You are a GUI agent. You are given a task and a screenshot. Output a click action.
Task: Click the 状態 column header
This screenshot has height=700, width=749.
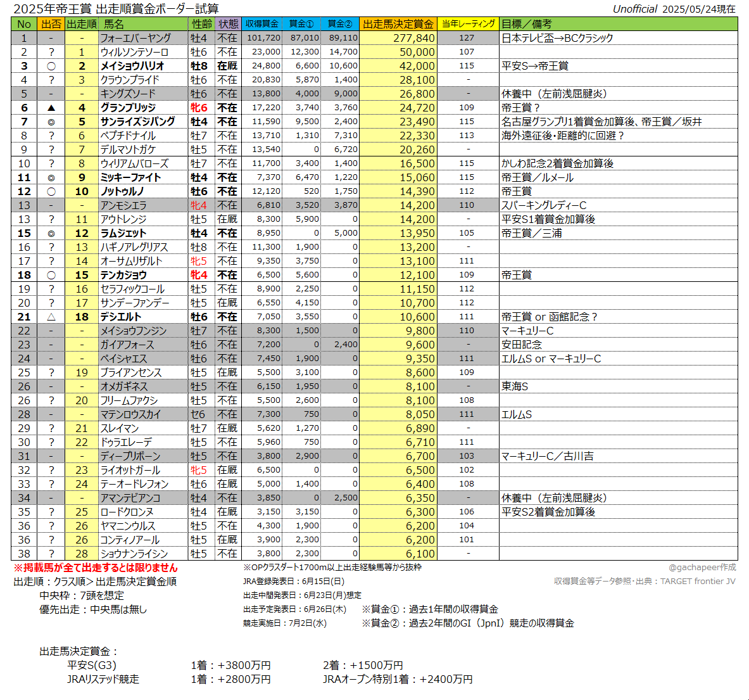coord(228,24)
